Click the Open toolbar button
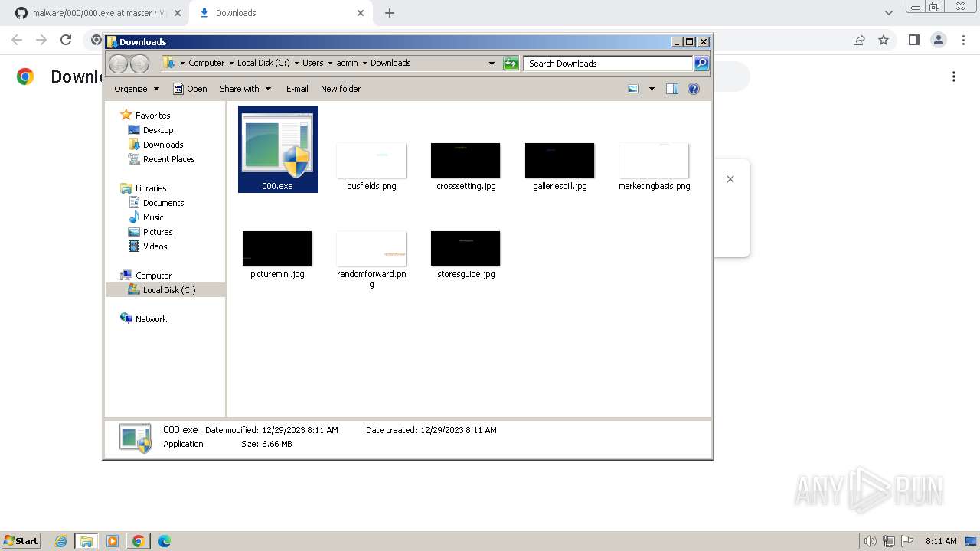This screenshot has height=551, width=980. pos(190,89)
